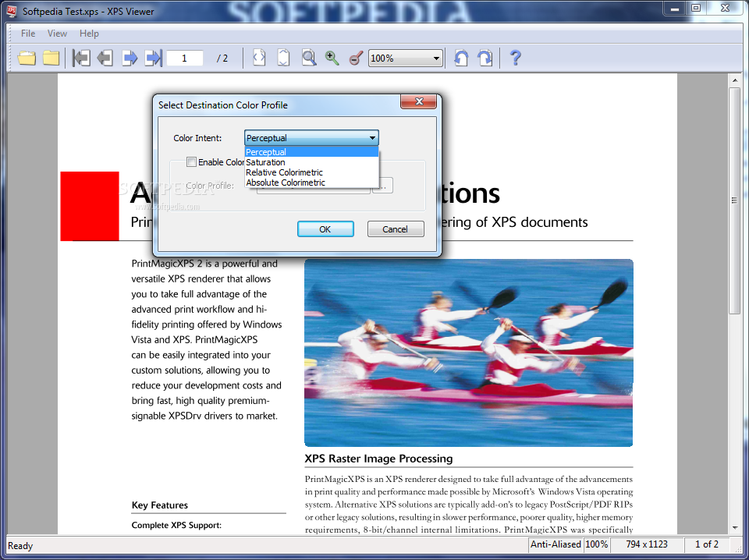Go to the previous page

(105, 58)
